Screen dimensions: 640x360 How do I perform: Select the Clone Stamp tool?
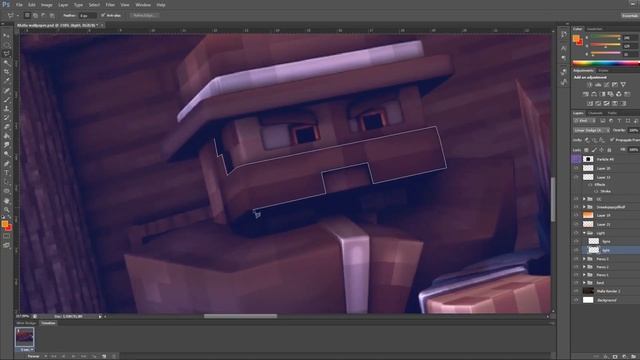(x=7, y=109)
